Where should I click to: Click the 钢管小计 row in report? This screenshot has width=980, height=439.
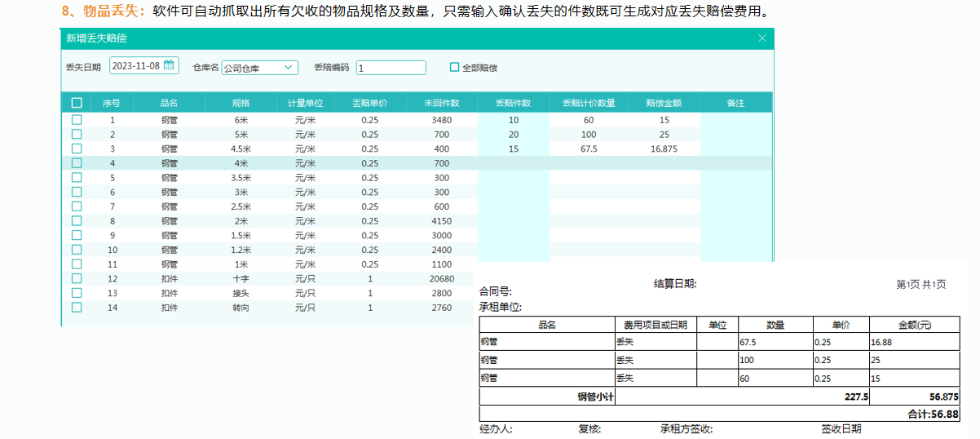pos(720,396)
